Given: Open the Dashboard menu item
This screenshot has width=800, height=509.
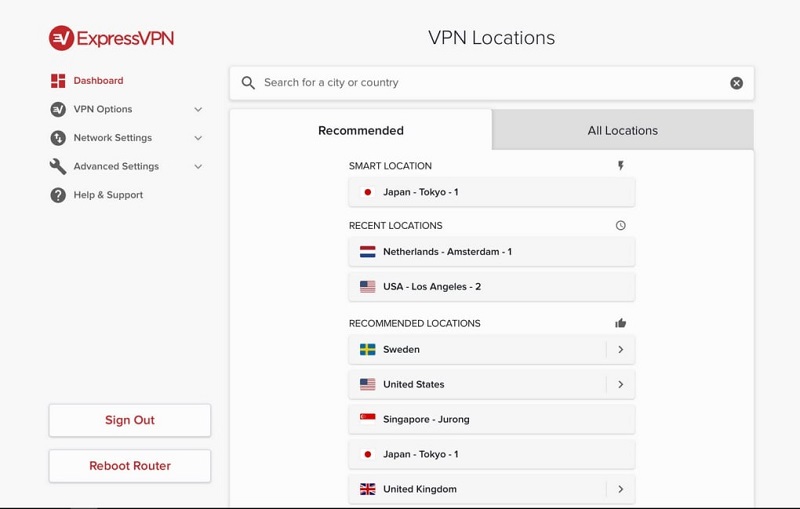Looking at the screenshot, I should (x=98, y=81).
